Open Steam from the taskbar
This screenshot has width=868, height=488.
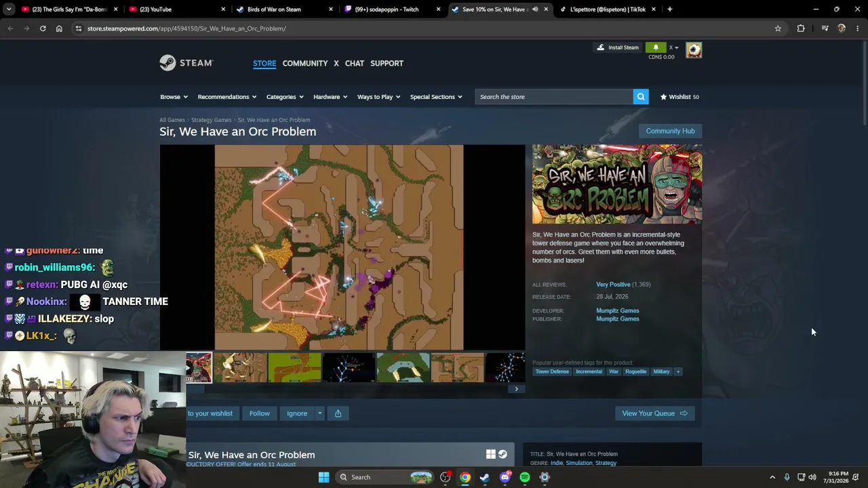tap(484, 477)
